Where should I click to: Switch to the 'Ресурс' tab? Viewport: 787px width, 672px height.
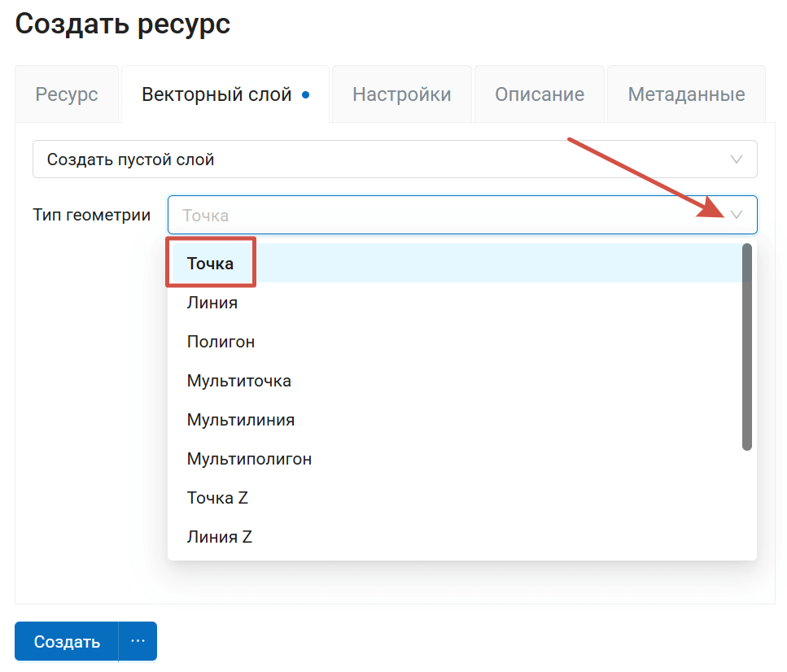click(66, 94)
